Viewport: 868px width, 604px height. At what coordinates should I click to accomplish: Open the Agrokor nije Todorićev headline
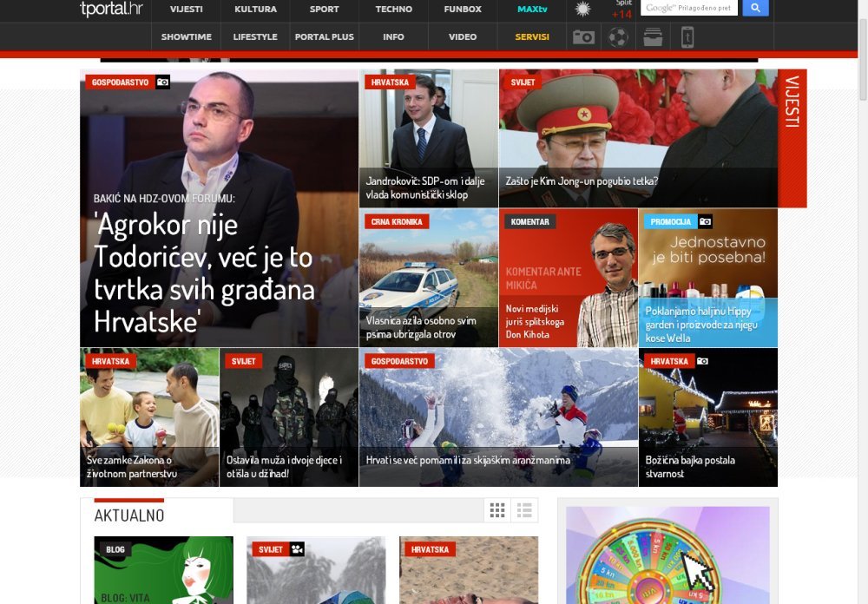click(204, 273)
